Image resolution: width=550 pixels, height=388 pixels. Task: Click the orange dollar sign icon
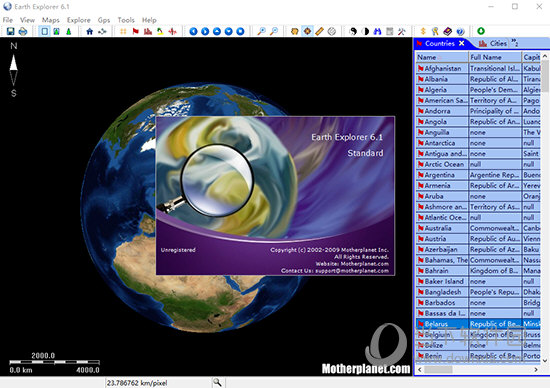point(423,32)
